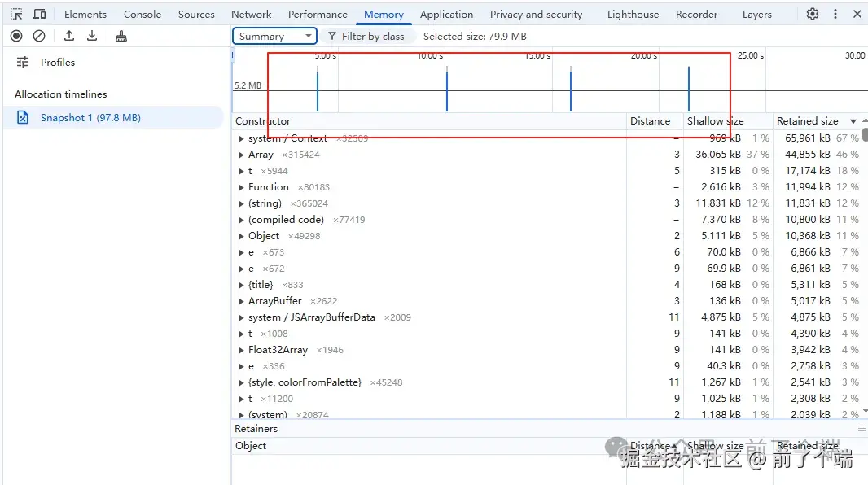Click the filter funnel icon

pyautogui.click(x=332, y=36)
